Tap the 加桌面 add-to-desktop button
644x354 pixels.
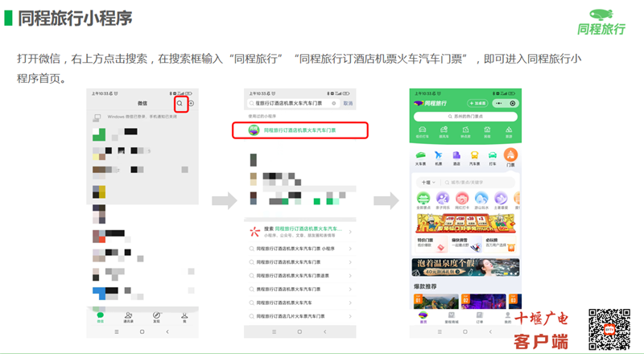coord(477,104)
